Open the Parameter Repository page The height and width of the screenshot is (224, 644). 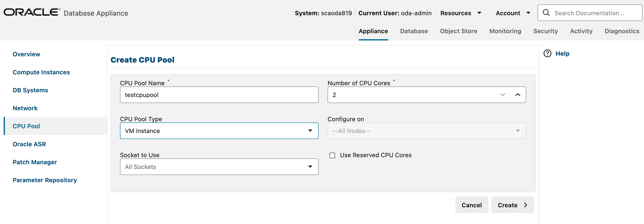point(45,180)
